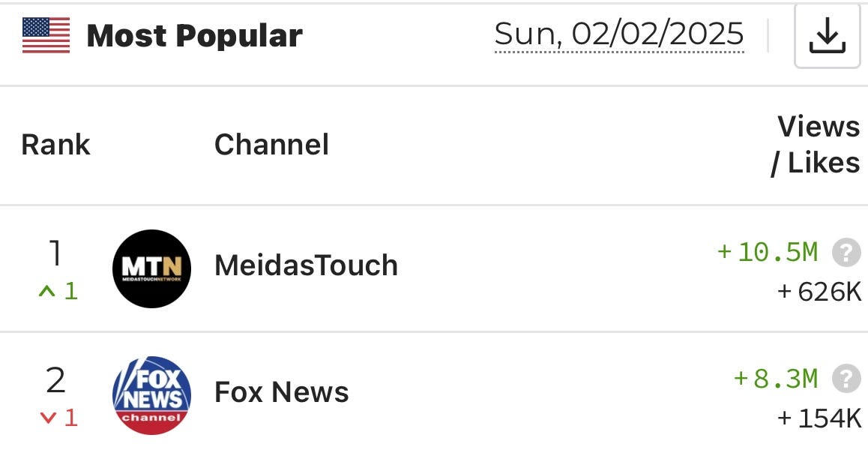The image size is (868, 450).
Task: Click rank number 1 in the list
Action: [x=55, y=253]
